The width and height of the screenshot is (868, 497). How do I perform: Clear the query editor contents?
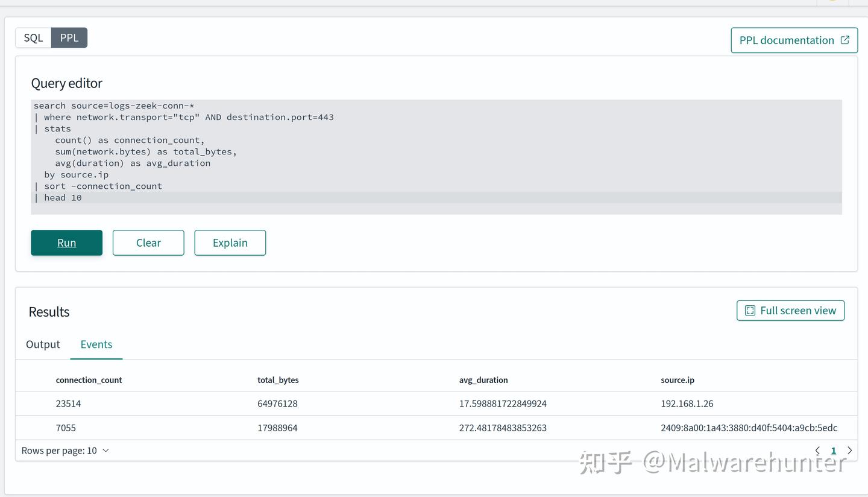[148, 242]
